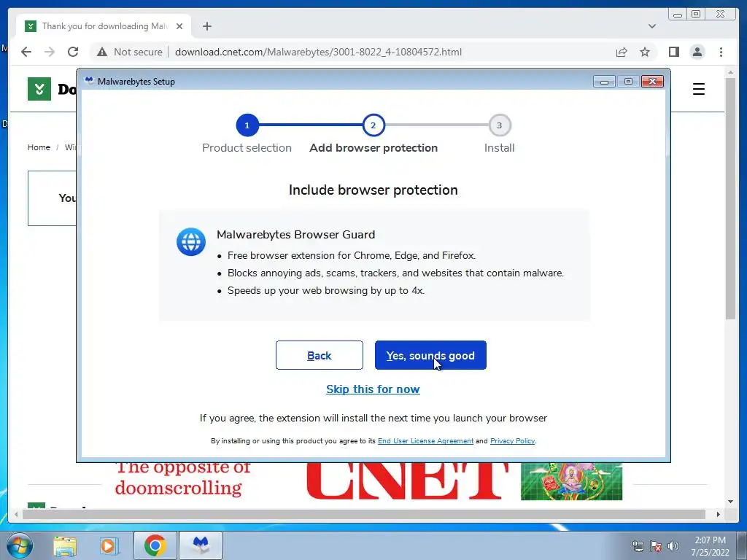Click the share page icon in Chrome
Image resolution: width=747 pixels, height=560 pixels.
coord(622,52)
